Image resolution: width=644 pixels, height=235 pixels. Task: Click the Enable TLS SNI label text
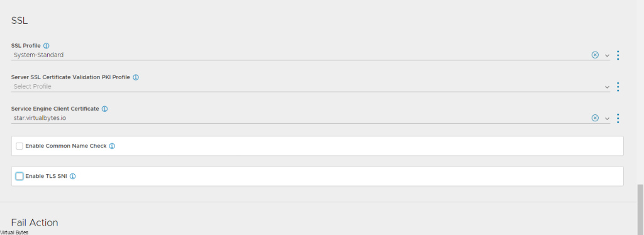click(x=46, y=177)
